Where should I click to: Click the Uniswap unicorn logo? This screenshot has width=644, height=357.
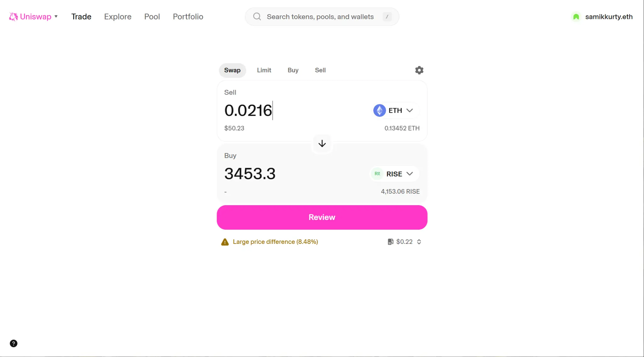13,16
